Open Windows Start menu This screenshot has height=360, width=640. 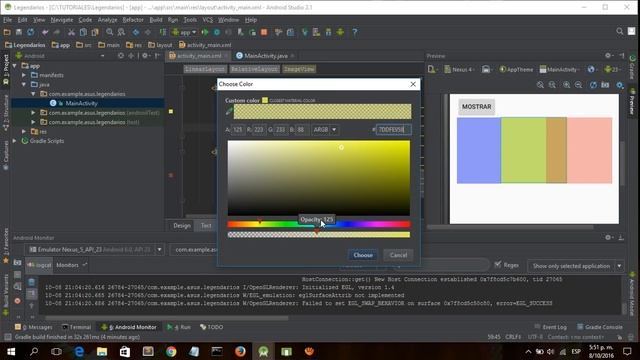11,351
